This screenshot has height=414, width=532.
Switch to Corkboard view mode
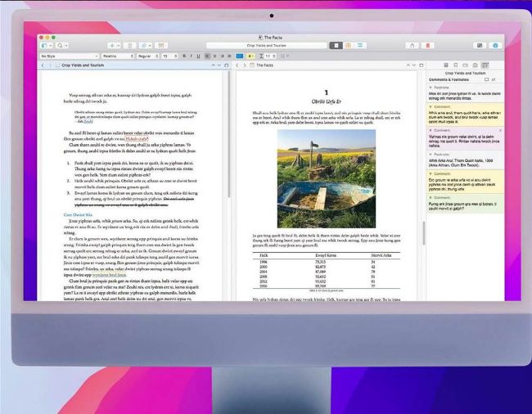(x=349, y=45)
